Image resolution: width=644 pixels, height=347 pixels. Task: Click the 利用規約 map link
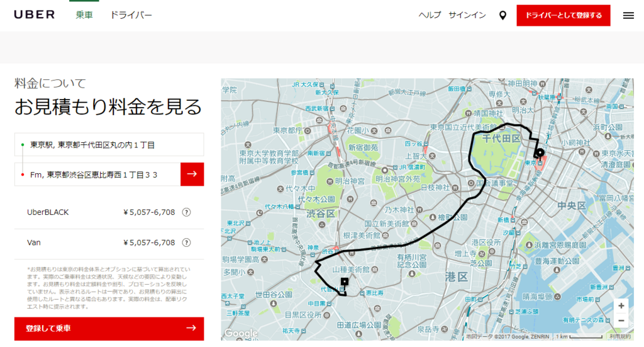pos(620,337)
